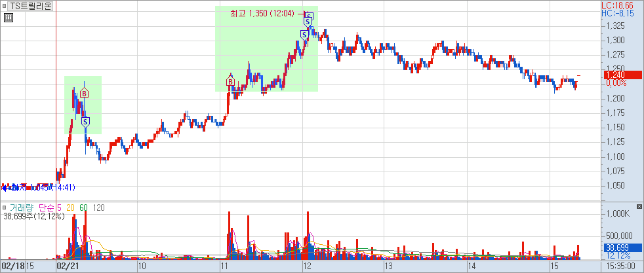Click the 12 hour mark on time axis
644x273 pixels.
coord(307,266)
